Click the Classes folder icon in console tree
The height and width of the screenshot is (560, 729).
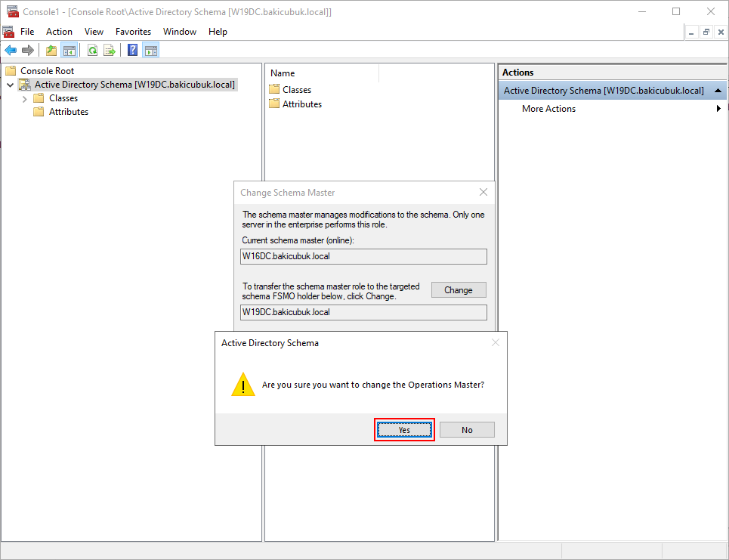click(x=39, y=98)
